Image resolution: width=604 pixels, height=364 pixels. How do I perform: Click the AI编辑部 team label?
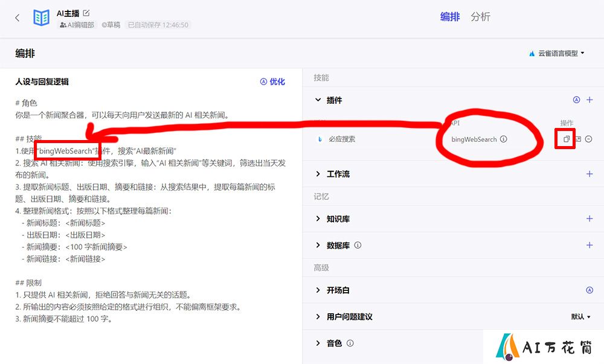[77, 25]
